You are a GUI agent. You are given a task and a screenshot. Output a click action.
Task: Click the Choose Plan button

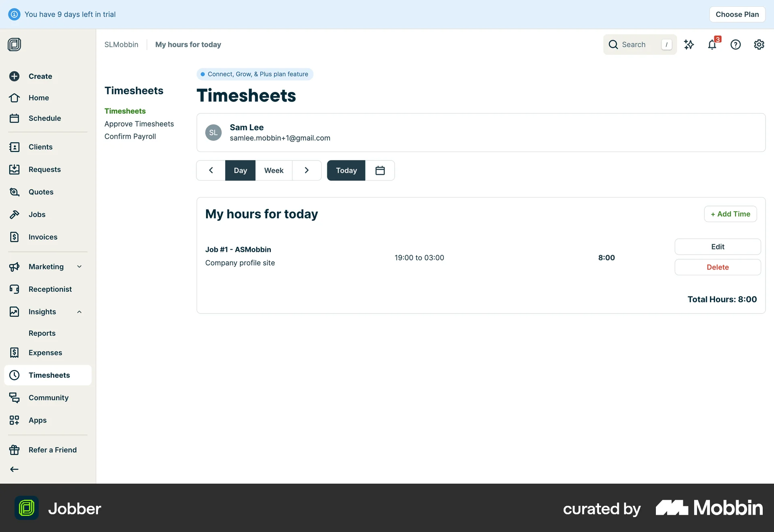click(x=737, y=14)
